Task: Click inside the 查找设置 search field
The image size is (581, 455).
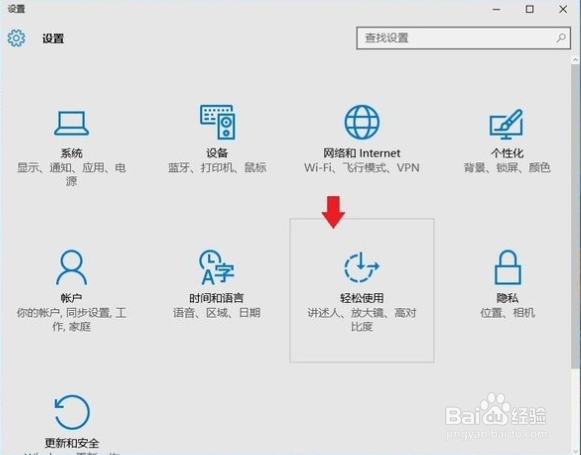Action: click(x=463, y=38)
